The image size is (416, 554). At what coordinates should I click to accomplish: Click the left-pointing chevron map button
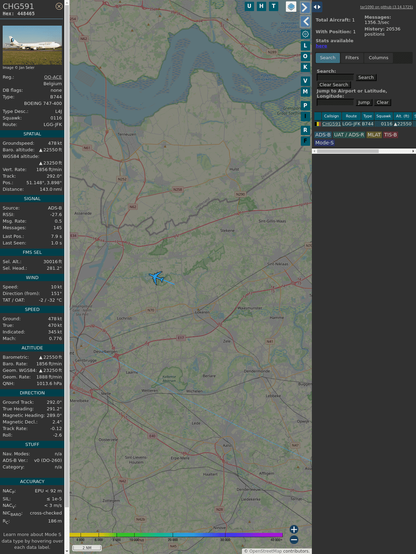(305, 21)
